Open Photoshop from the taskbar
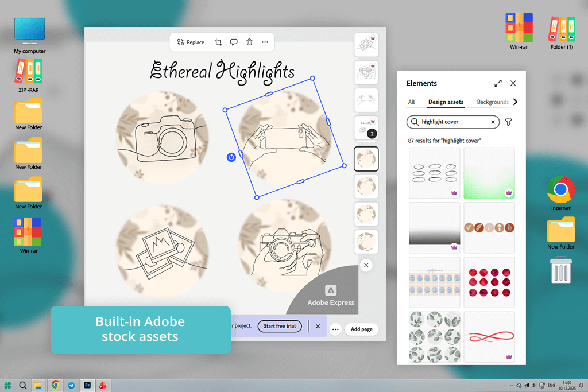The width and height of the screenshot is (588, 392). 87,385
